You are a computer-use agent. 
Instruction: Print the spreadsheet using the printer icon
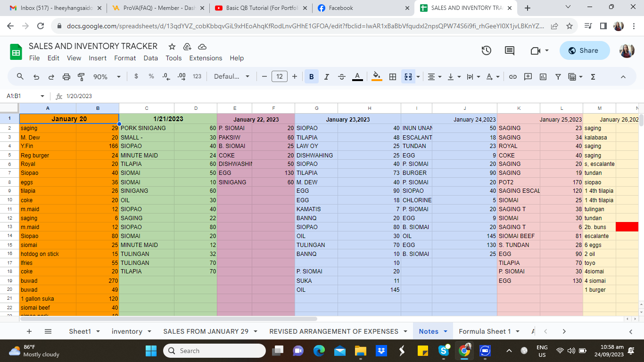point(66,76)
